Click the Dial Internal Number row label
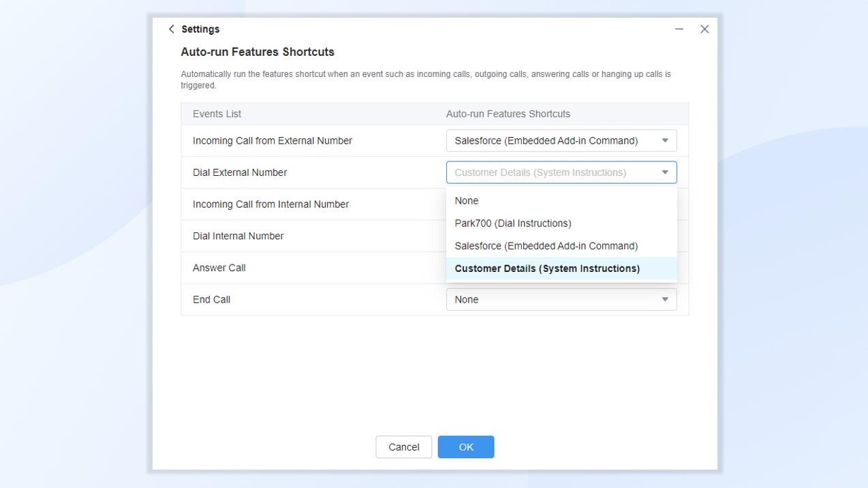The height and width of the screenshot is (488, 868). click(238, 236)
